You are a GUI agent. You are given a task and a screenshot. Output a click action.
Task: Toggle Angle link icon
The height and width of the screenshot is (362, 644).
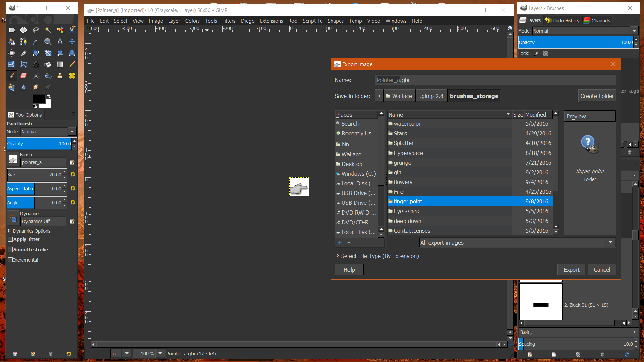(x=72, y=203)
